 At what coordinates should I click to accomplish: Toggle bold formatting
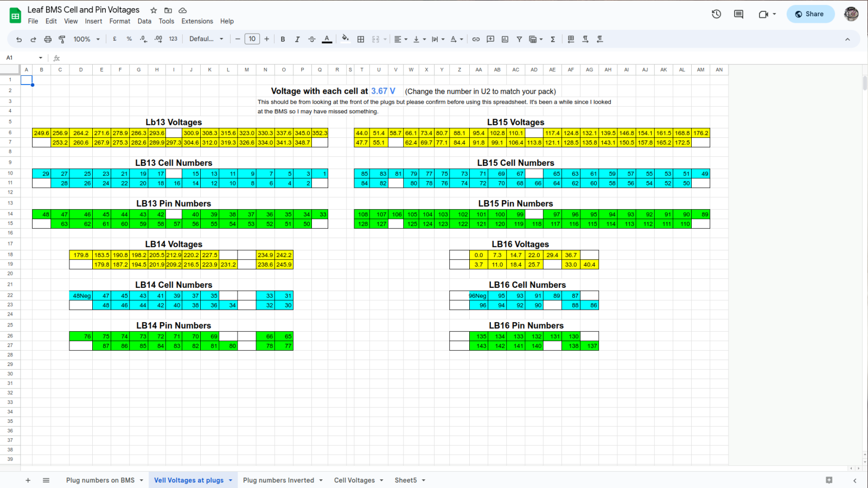click(x=283, y=39)
